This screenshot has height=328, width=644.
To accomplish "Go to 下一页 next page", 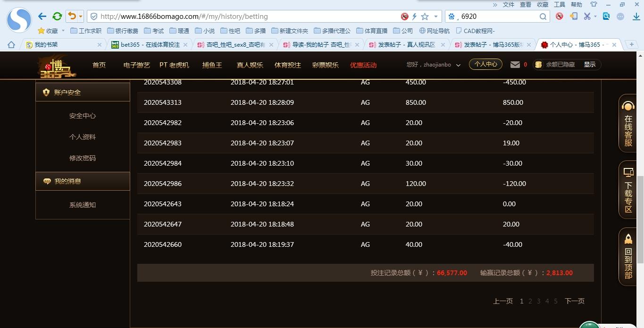I will pos(574,301).
